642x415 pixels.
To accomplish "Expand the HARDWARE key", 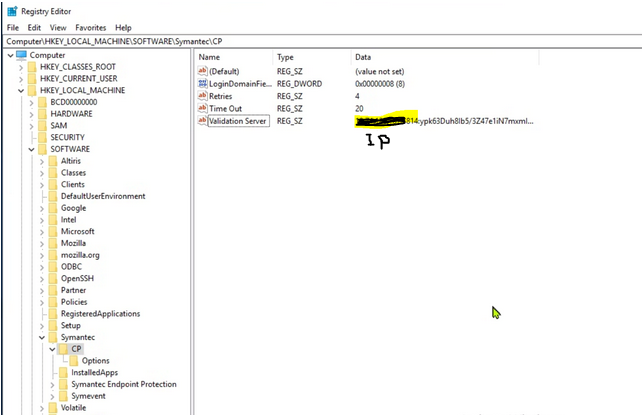I will (32, 114).
